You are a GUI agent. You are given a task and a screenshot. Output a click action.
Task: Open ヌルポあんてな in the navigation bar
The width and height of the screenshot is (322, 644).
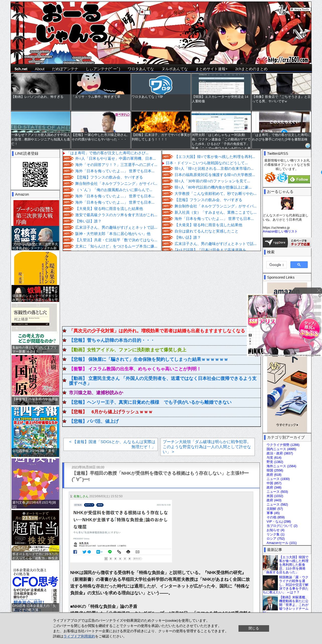(175, 69)
